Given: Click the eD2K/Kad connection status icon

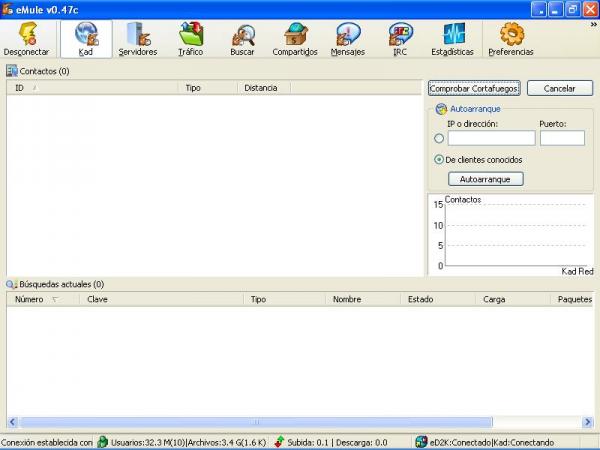Looking at the screenshot, I should 421,442.
